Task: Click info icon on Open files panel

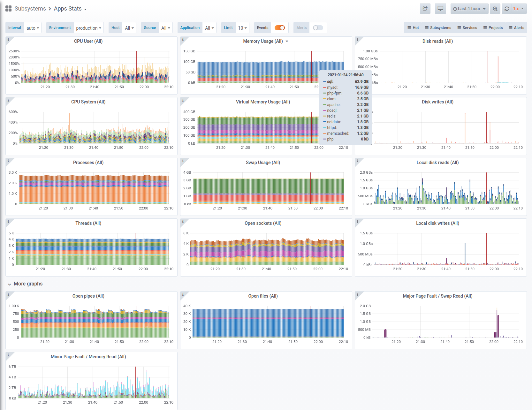Action: pos(183,294)
